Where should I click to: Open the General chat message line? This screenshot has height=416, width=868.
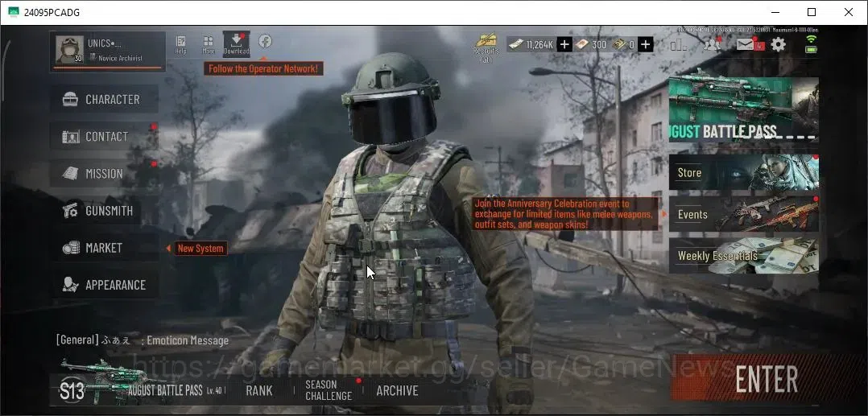pyautogui.click(x=143, y=340)
